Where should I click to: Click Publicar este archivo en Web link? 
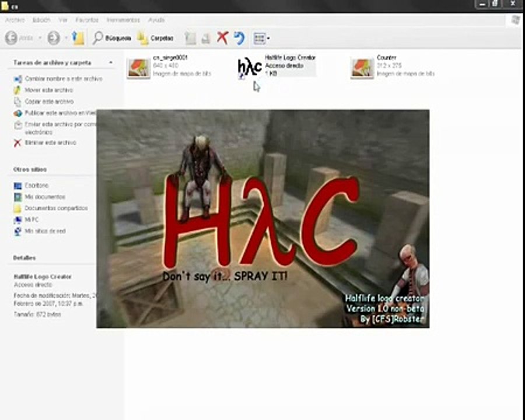[60, 113]
